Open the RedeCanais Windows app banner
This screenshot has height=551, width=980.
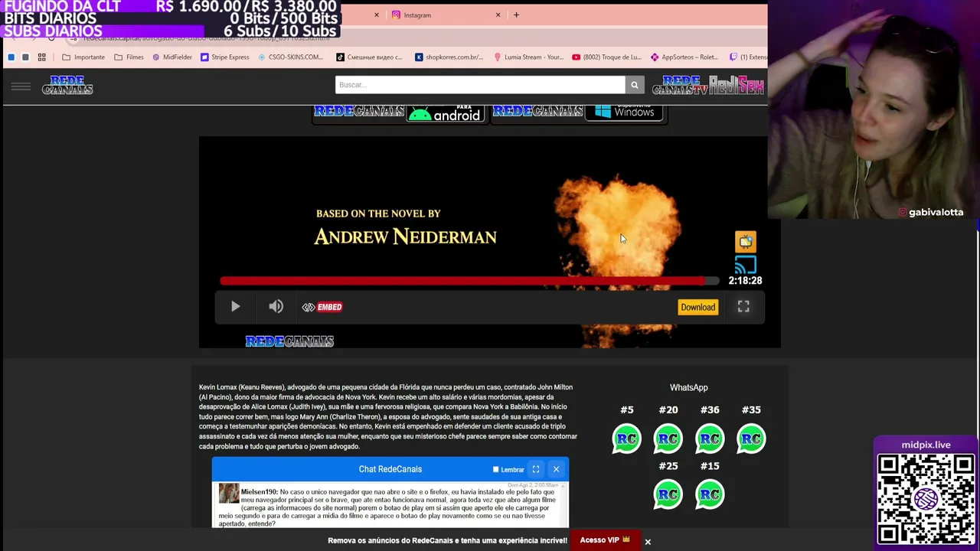click(580, 113)
